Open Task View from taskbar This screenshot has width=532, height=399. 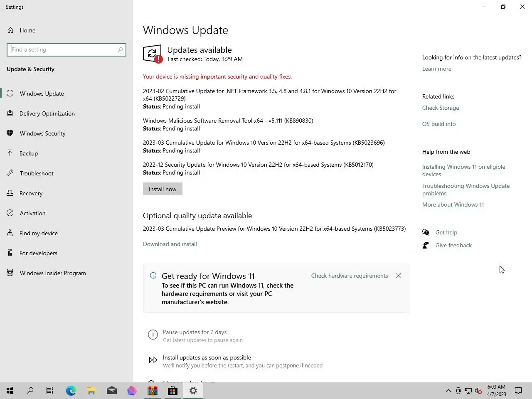(50, 391)
